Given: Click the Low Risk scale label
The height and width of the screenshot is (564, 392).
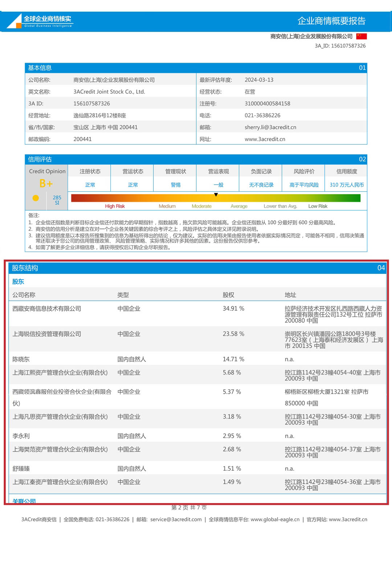Looking at the screenshot, I should point(318,206).
